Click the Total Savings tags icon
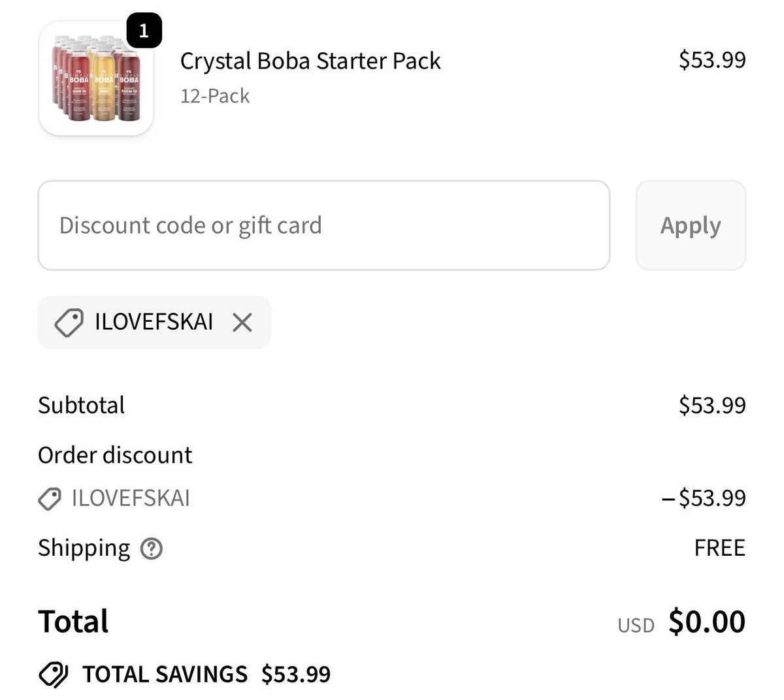The image size is (784, 700). point(53,675)
